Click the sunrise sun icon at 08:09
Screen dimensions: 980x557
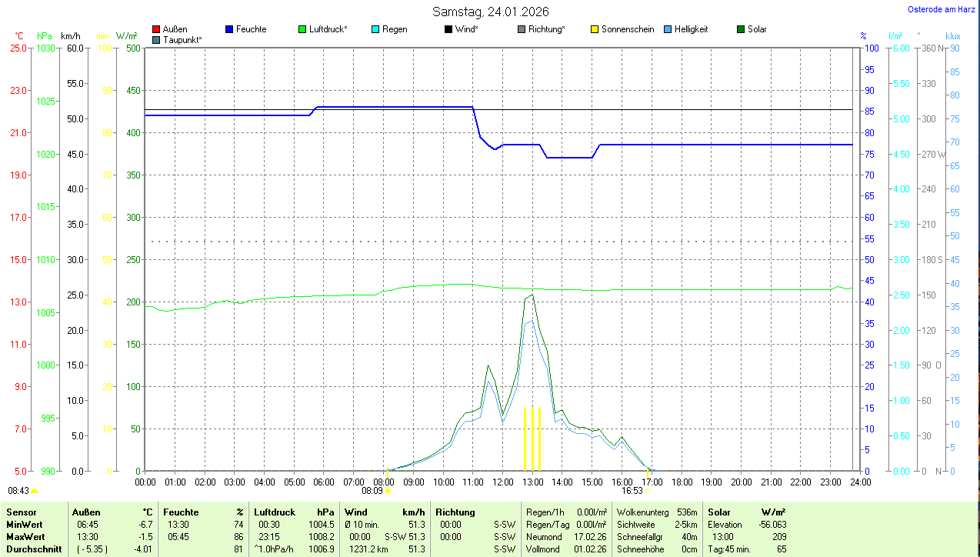click(x=388, y=490)
